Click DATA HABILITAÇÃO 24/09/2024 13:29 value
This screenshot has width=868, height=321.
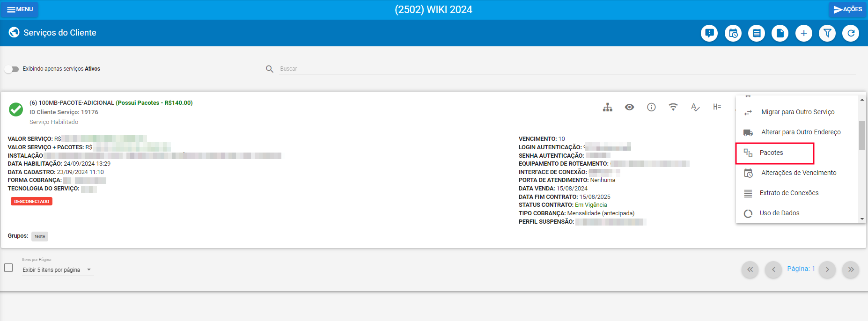pyautogui.click(x=87, y=164)
